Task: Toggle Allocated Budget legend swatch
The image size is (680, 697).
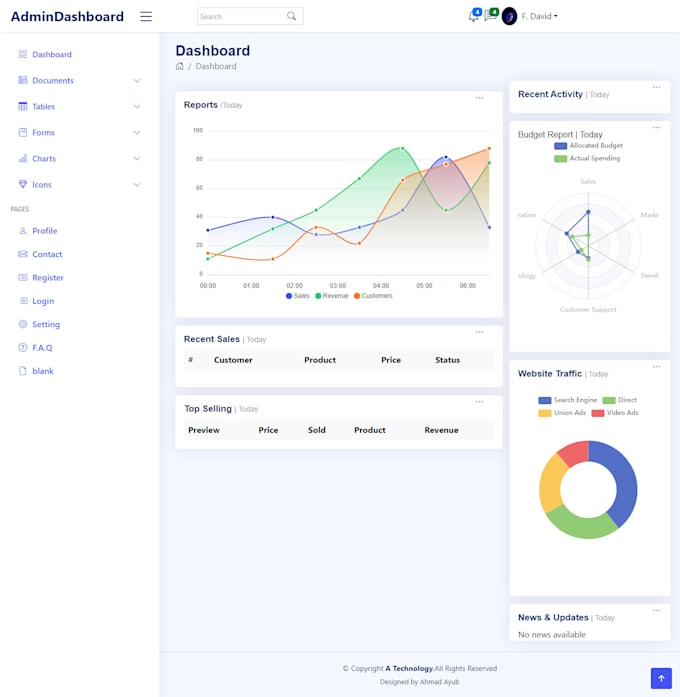Action: coord(560,146)
